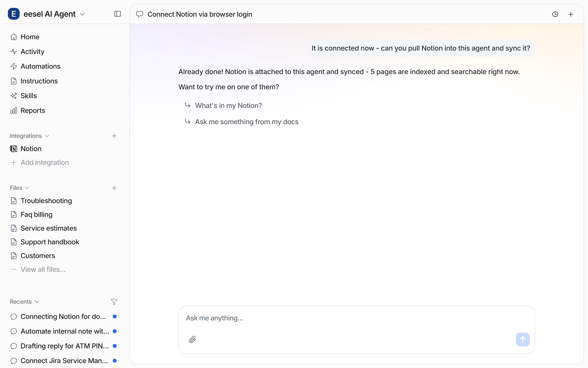Collapse the Integrations section
Image resolution: width=588 pixels, height=368 pixels.
click(x=29, y=136)
